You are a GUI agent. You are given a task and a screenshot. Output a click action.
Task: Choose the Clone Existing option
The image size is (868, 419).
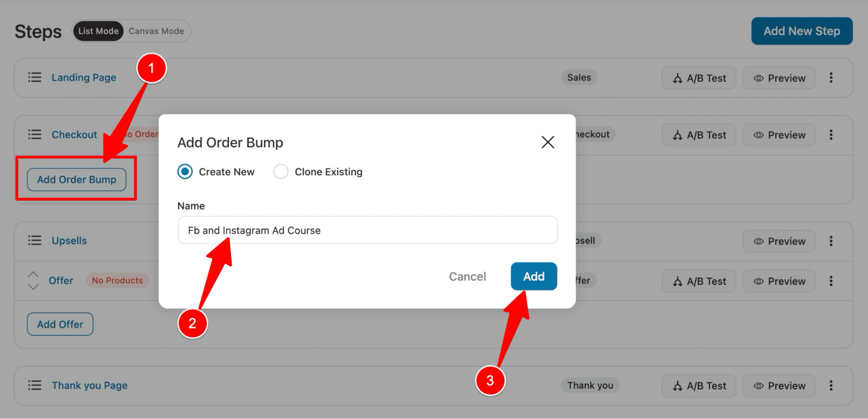tap(281, 171)
